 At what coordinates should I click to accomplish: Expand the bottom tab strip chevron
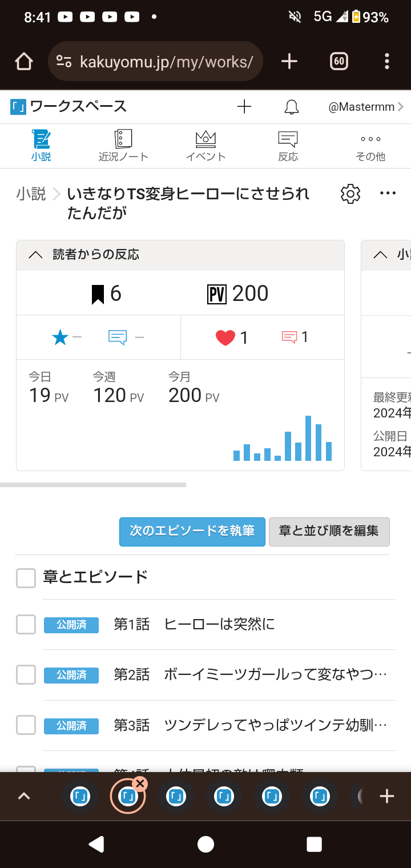pyautogui.click(x=24, y=796)
